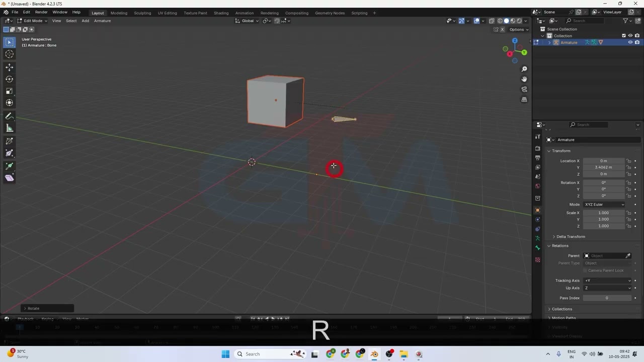Expand the Rotate operator panel
The image size is (644, 362).
click(48, 308)
